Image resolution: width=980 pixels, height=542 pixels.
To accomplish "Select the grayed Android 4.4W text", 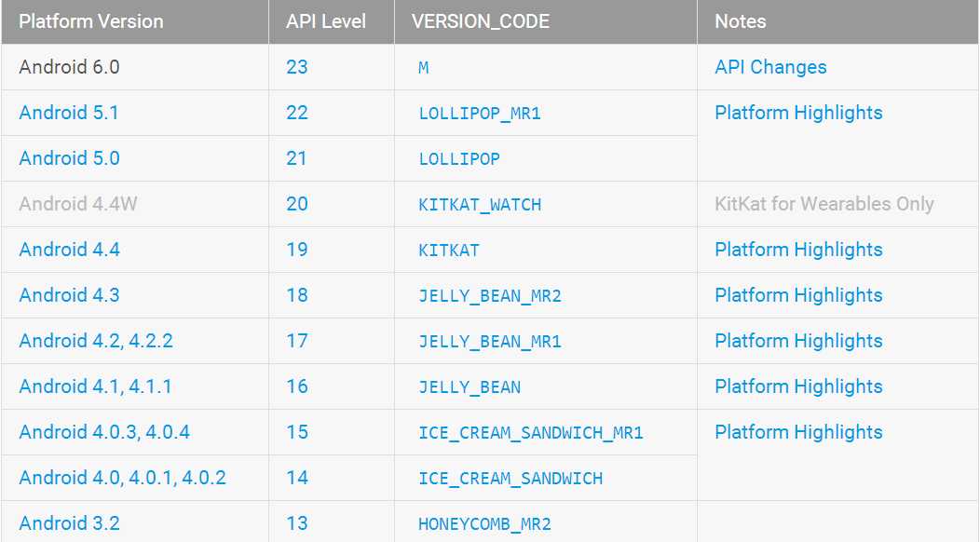I will (78, 204).
